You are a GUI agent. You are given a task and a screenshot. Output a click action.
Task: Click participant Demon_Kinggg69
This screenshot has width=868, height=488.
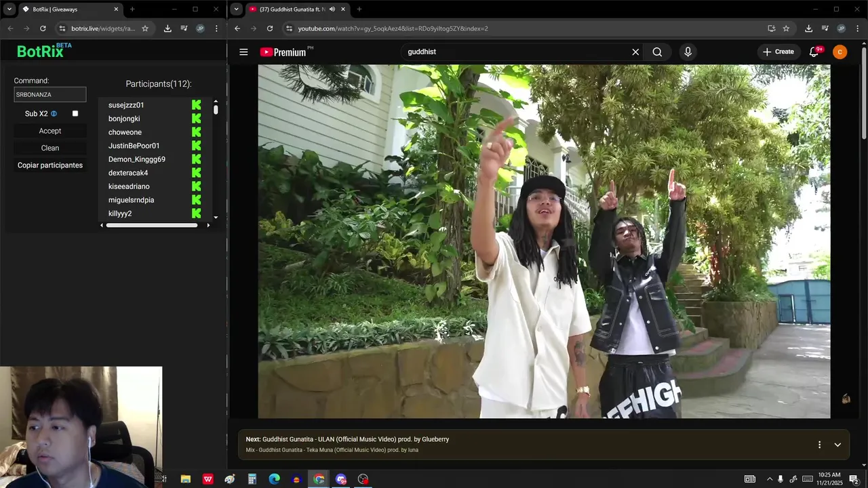pyautogui.click(x=137, y=159)
